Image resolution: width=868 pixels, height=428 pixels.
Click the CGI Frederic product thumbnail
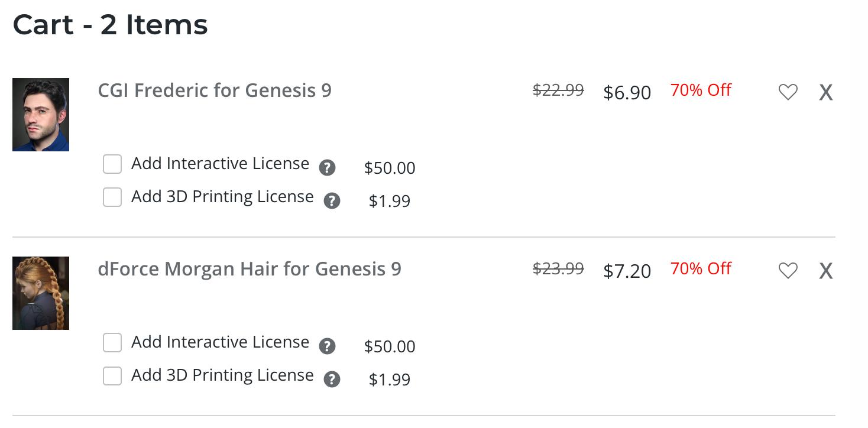pos(41,115)
